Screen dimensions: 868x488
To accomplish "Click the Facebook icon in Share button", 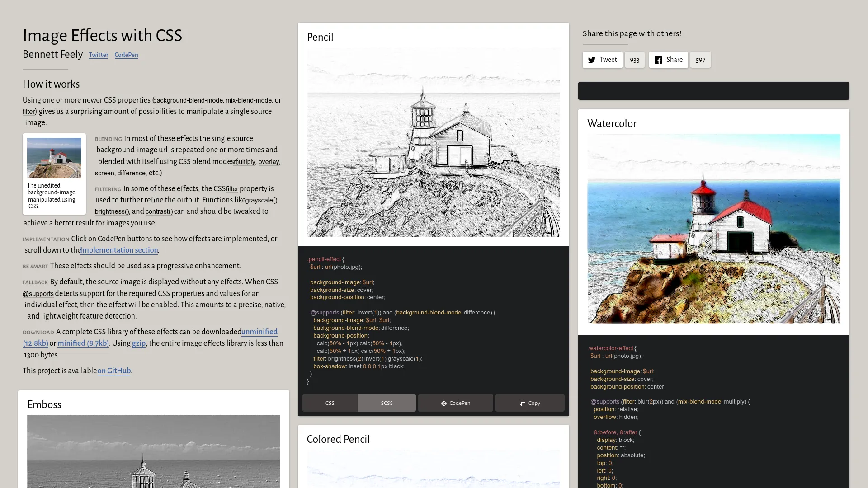I will coord(658,60).
